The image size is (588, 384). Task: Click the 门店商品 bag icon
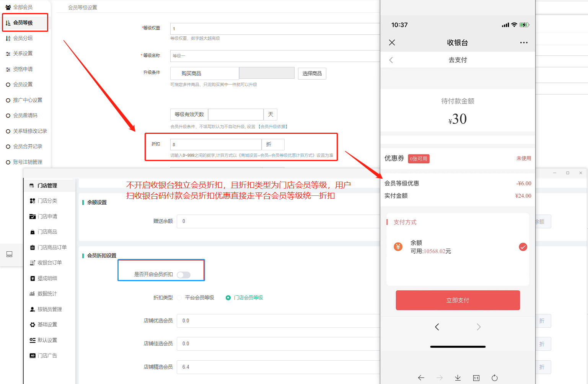tap(33, 232)
